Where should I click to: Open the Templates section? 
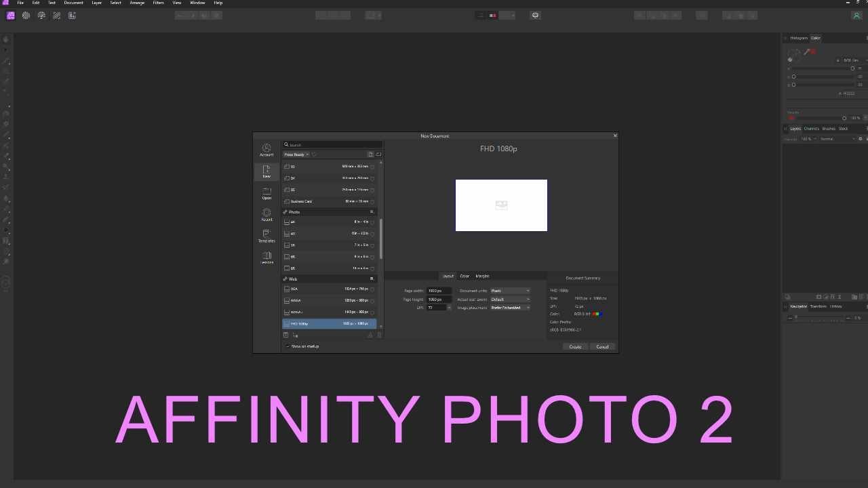pos(267,237)
